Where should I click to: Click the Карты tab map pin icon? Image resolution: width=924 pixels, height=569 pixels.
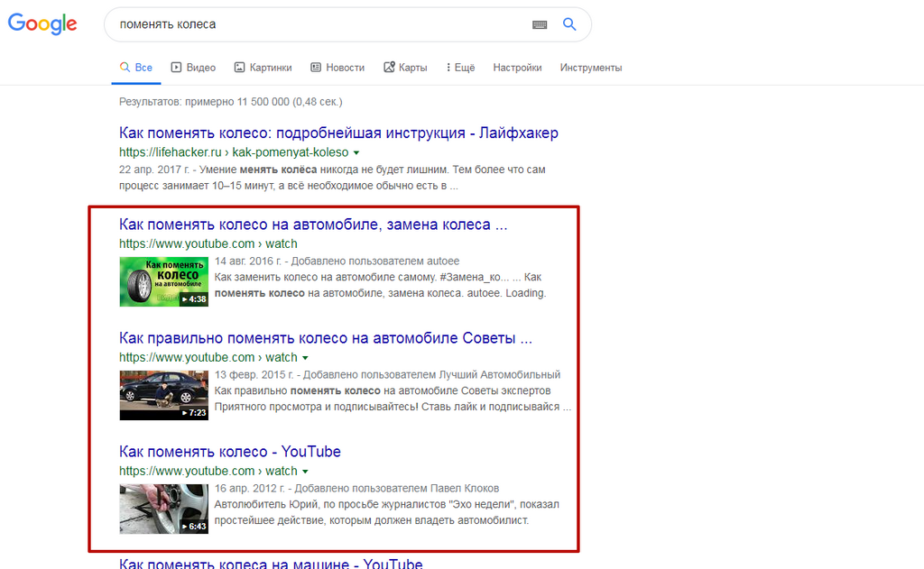tap(389, 67)
